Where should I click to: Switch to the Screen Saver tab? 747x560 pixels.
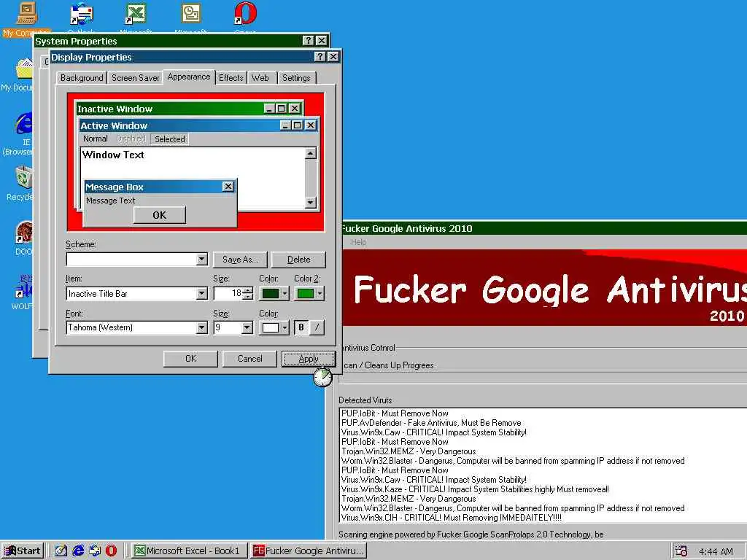coord(135,77)
